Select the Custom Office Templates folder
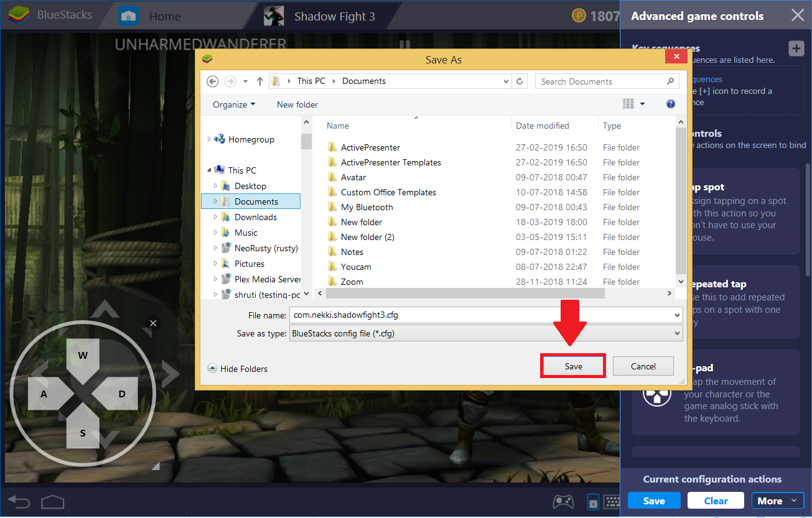 [388, 192]
